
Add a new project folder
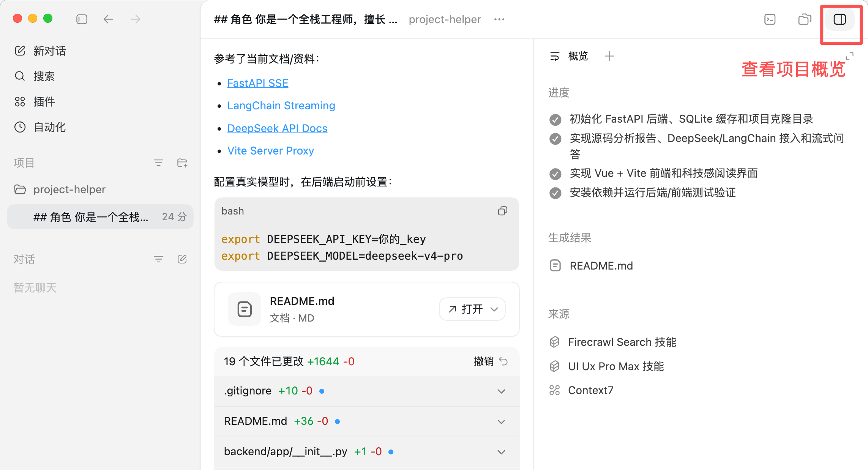pos(182,163)
